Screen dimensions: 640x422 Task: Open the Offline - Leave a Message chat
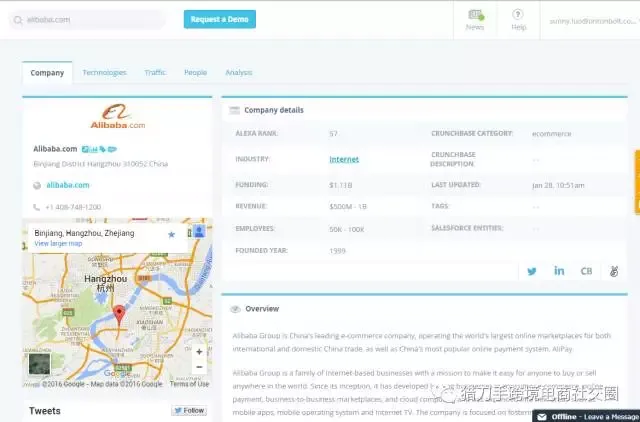tap(586, 417)
